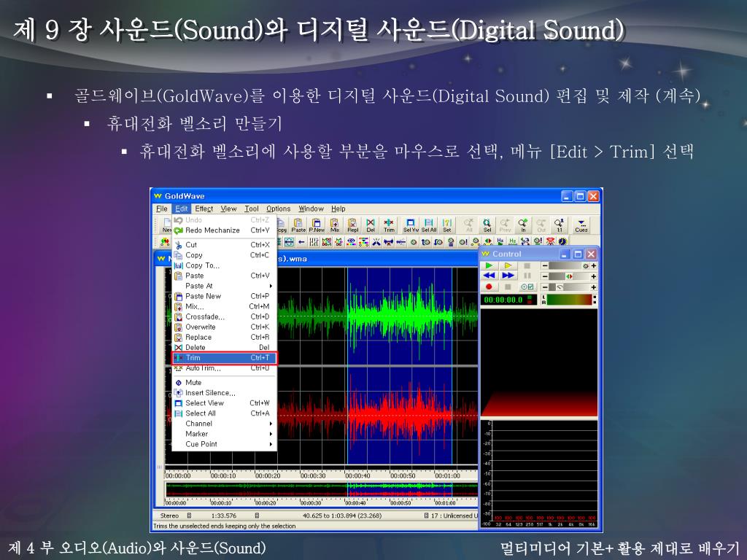Click the speed slider in Control window
747x560 pixels.
[x=569, y=287]
